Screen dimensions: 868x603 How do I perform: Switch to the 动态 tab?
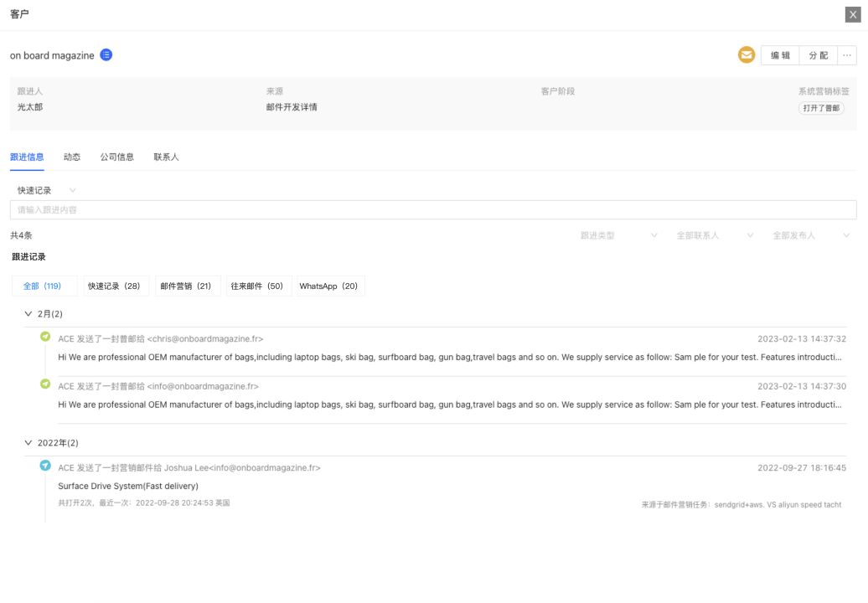(72, 157)
